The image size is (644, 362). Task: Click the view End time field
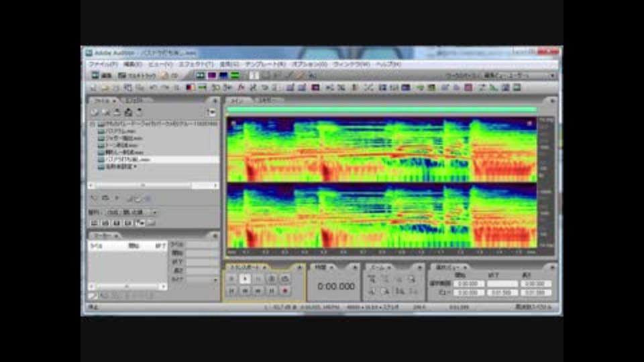coord(502,293)
